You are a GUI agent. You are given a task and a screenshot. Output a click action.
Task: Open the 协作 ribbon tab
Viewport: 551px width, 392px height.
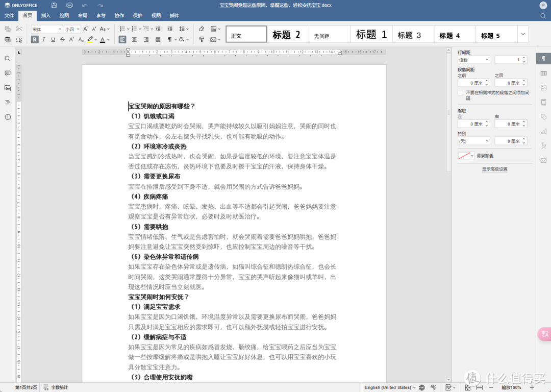pyautogui.click(x=119, y=15)
